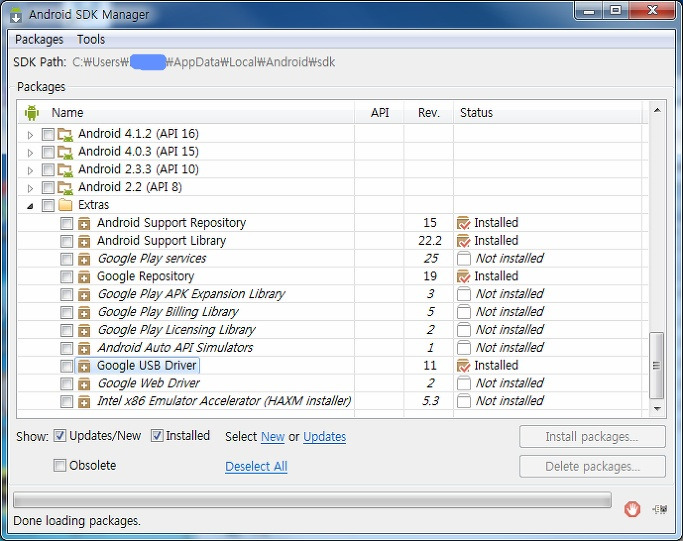
Task: Click the Status column header
Action: [548, 113]
